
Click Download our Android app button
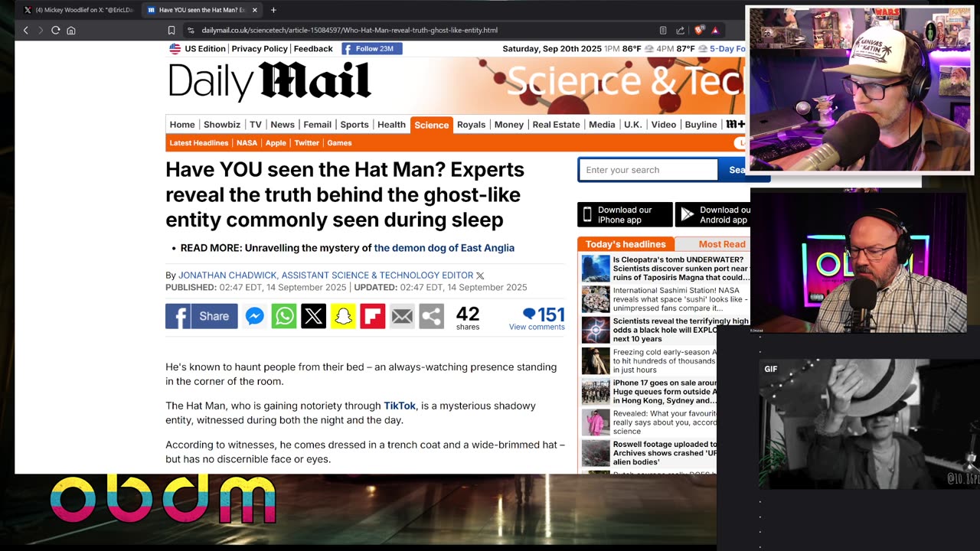click(713, 215)
